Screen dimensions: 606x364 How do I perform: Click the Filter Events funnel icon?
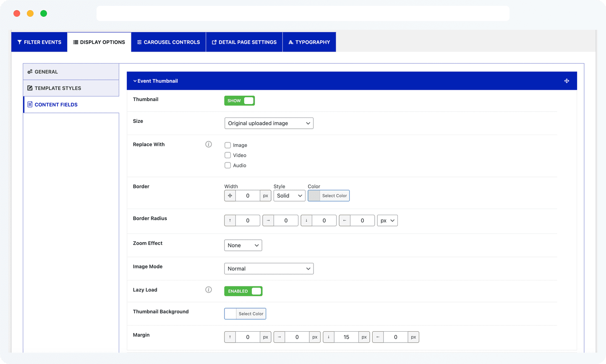19,42
